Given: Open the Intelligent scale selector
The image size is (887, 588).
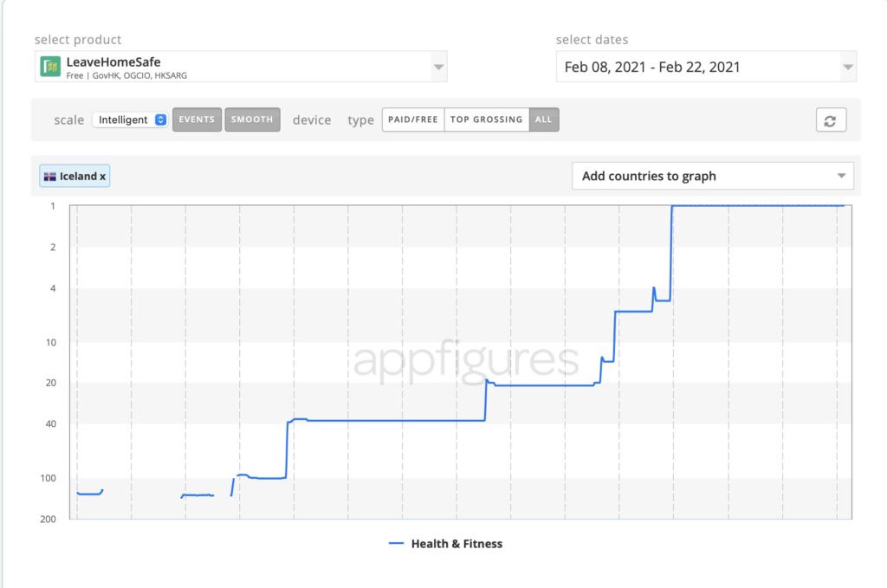Looking at the screenshot, I should [130, 120].
